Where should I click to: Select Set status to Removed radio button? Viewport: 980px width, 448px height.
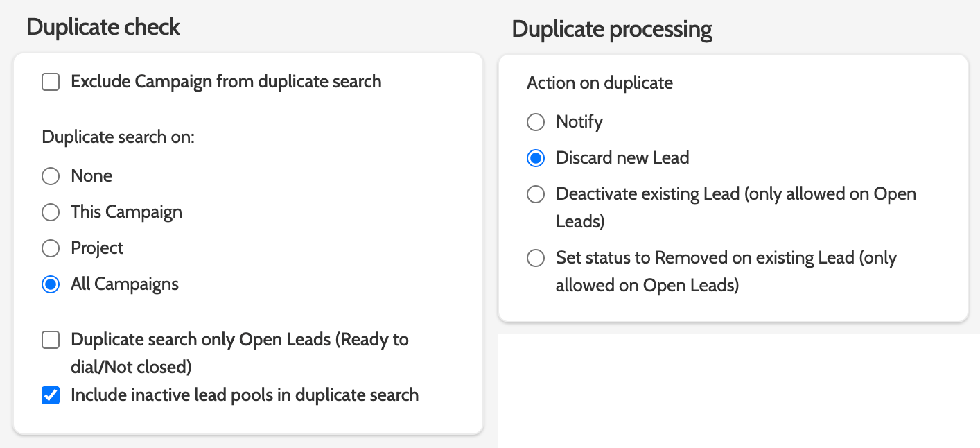(x=536, y=259)
